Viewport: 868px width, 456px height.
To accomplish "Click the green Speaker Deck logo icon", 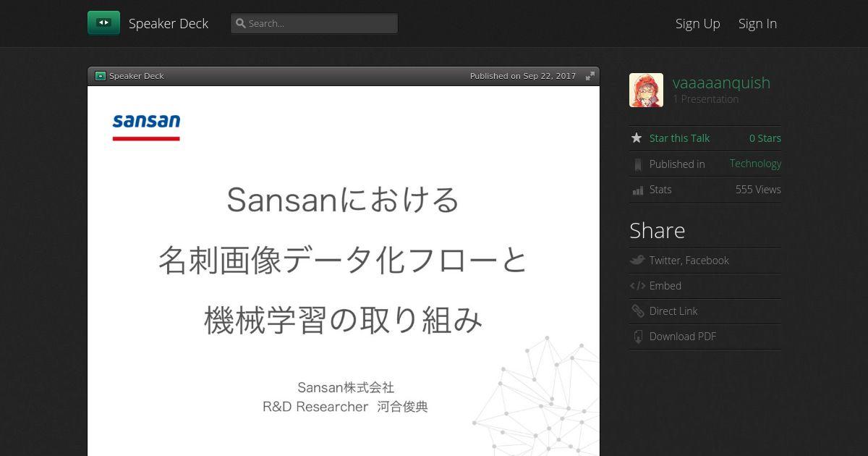I will coord(103,23).
